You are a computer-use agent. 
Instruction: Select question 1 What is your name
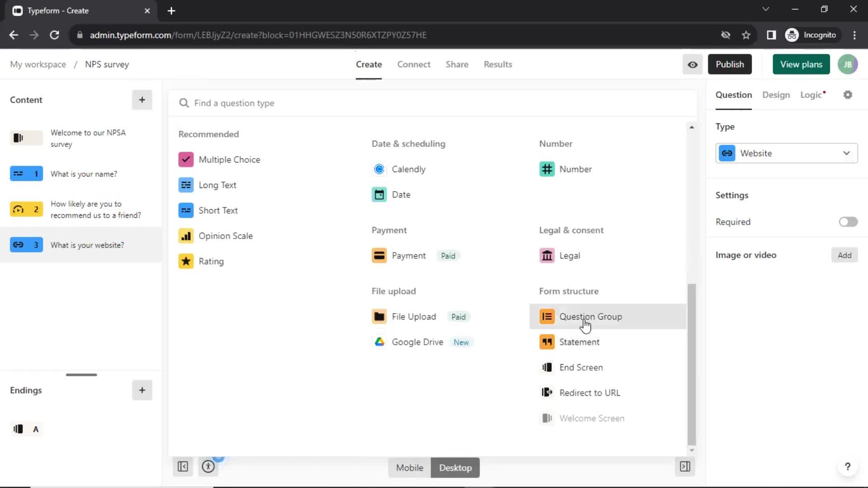81,174
